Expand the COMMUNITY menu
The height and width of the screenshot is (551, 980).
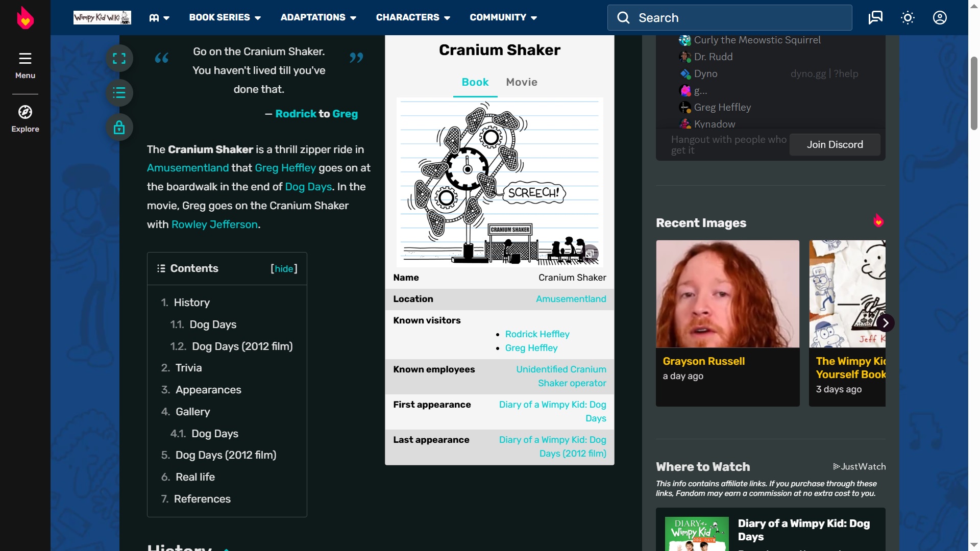[x=503, y=17]
